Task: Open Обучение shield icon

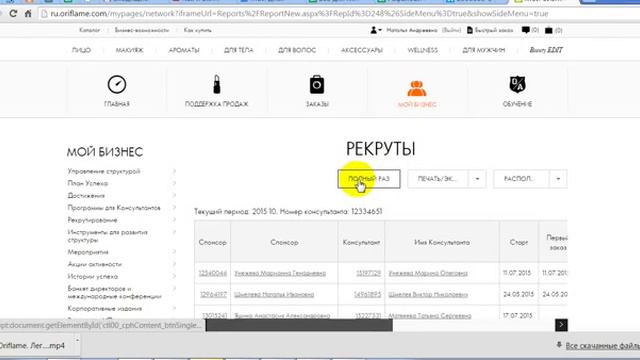Action: pyautogui.click(x=518, y=84)
